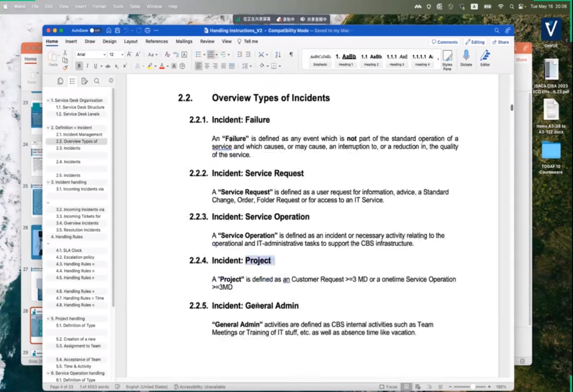This screenshot has width=573, height=392.
Task: Switch to the Insert ribbon tab
Action: 71,41
